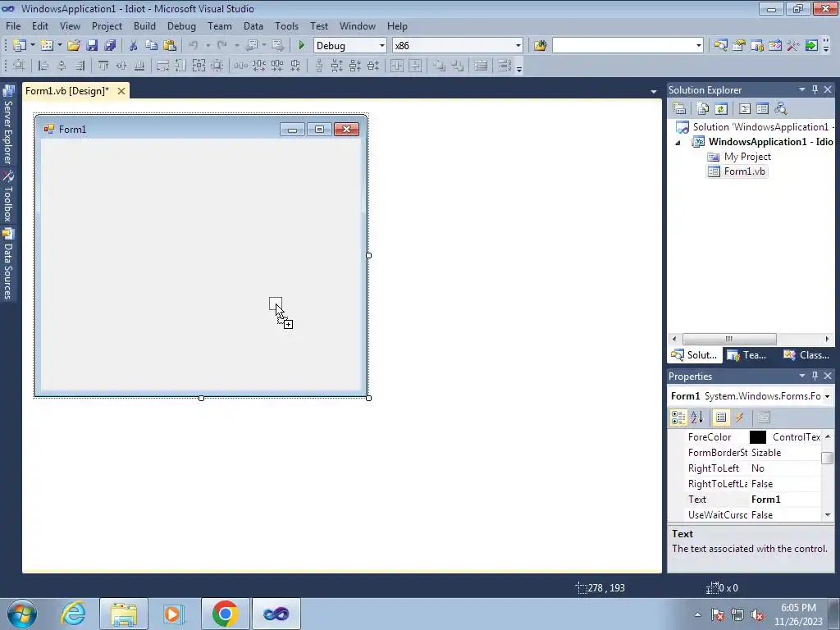The height and width of the screenshot is (630, 840).
Task: Click the Solution Explorer Properties icon
Action: [679, 109]
